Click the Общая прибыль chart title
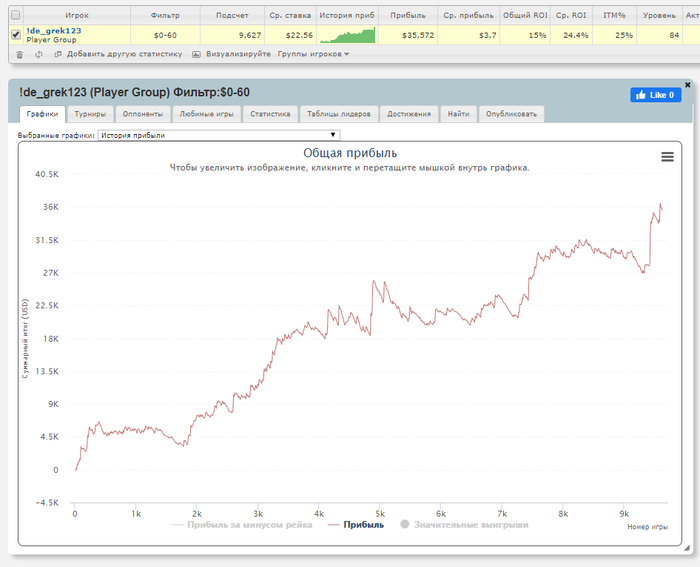This screenshot has width=700, height=567. pos(350,153)
